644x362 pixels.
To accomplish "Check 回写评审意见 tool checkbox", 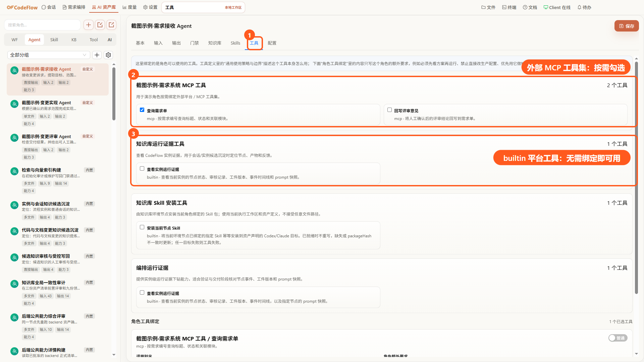I will point(390,110).
